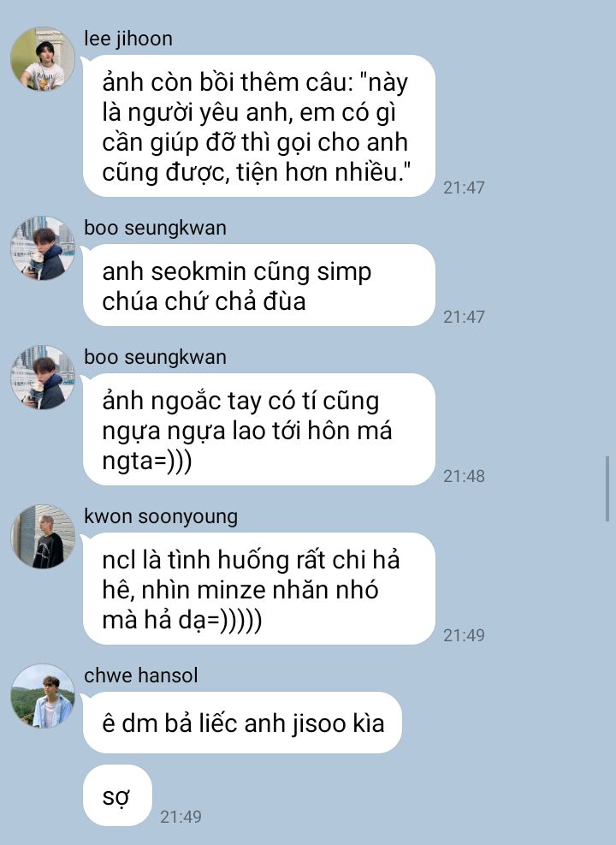Click the second boo seungkwan sender name
This screenshot has width=616, height=845.
click(x=155, y=357)
